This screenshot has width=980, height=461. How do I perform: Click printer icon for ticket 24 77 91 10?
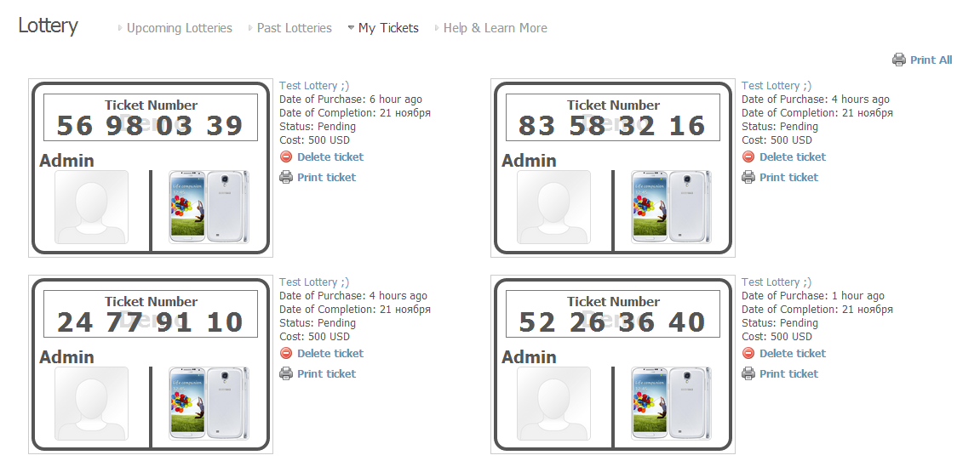click(x=285, y=373)
